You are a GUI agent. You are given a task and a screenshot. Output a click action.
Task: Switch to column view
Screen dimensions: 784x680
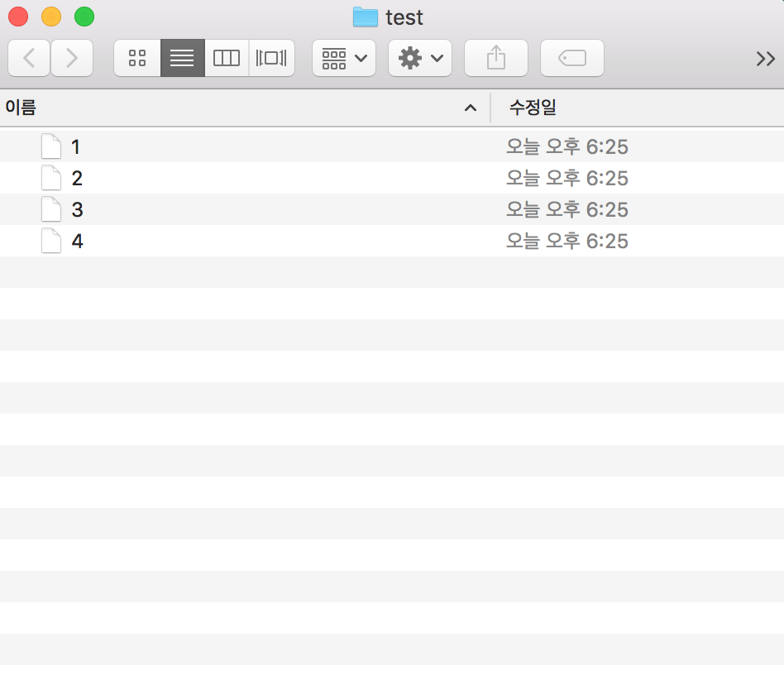click(x=227, y=58)
